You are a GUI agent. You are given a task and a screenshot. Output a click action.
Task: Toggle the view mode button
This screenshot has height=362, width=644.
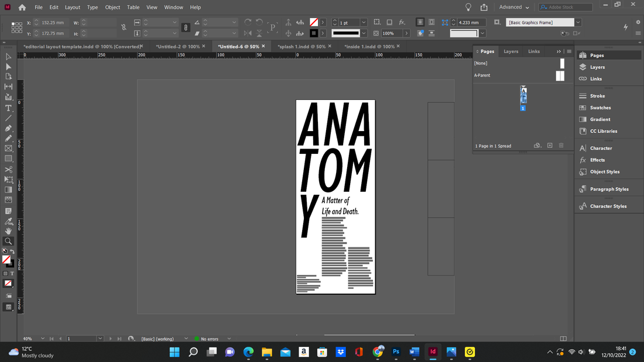coord(8,307)
